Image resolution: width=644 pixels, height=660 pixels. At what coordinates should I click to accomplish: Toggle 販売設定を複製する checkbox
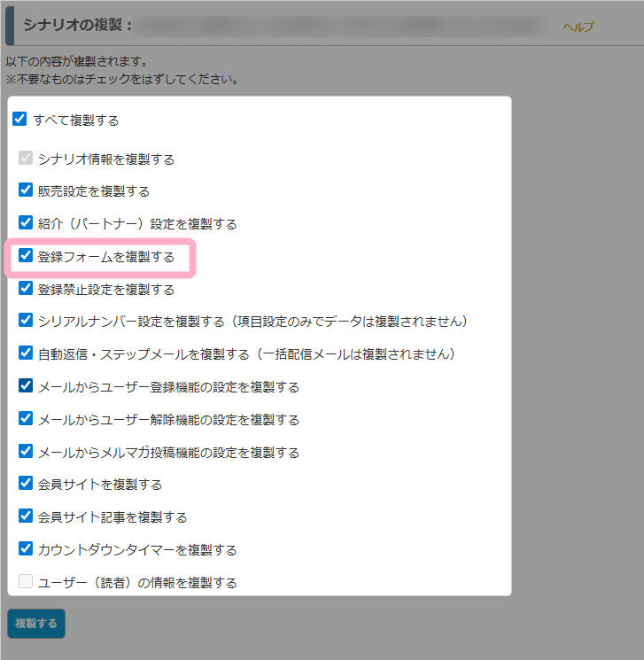click(26, 190)
